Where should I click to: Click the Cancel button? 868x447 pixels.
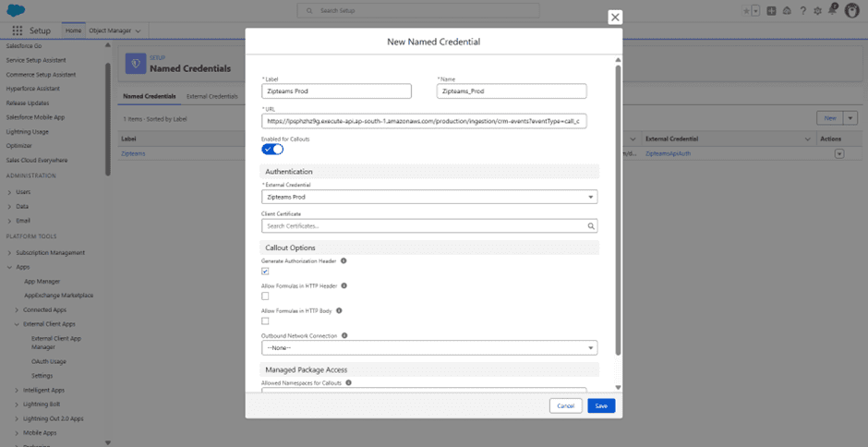pyautogui.click(x=566, y=406)
